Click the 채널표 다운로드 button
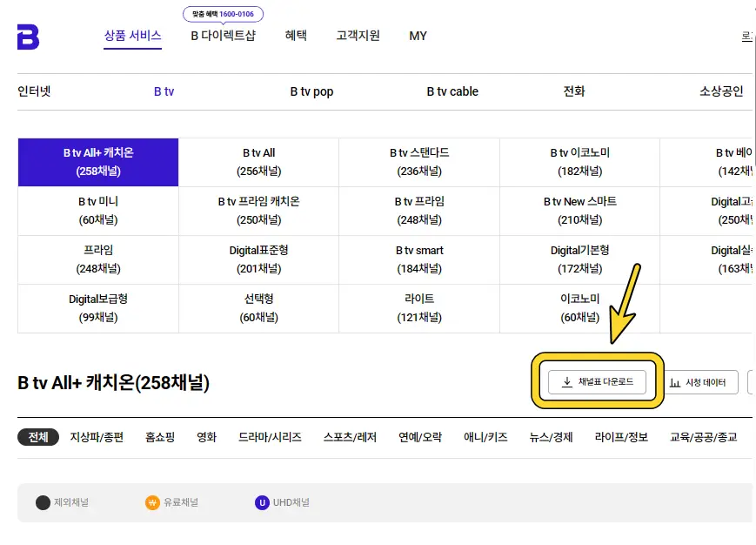The width and height of the screenshot is (756, 545). pos(597,382)
